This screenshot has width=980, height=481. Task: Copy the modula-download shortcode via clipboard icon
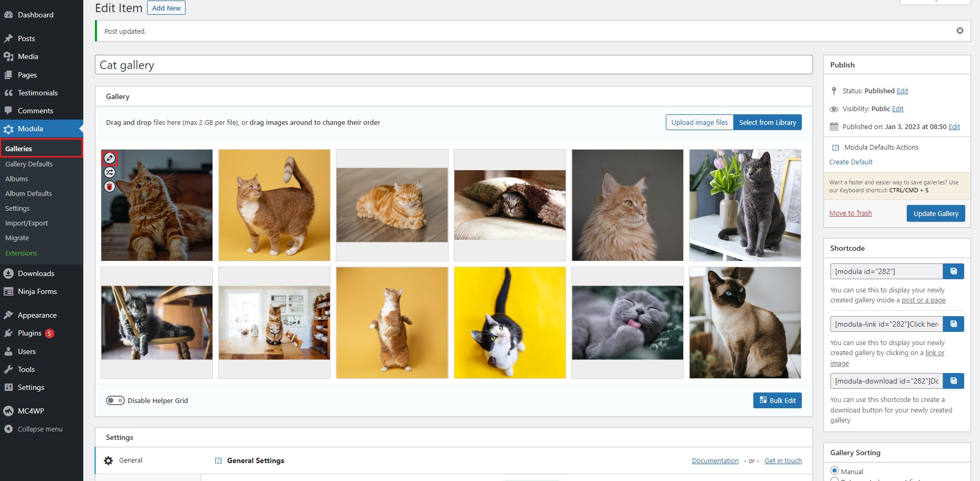point(953,380)
